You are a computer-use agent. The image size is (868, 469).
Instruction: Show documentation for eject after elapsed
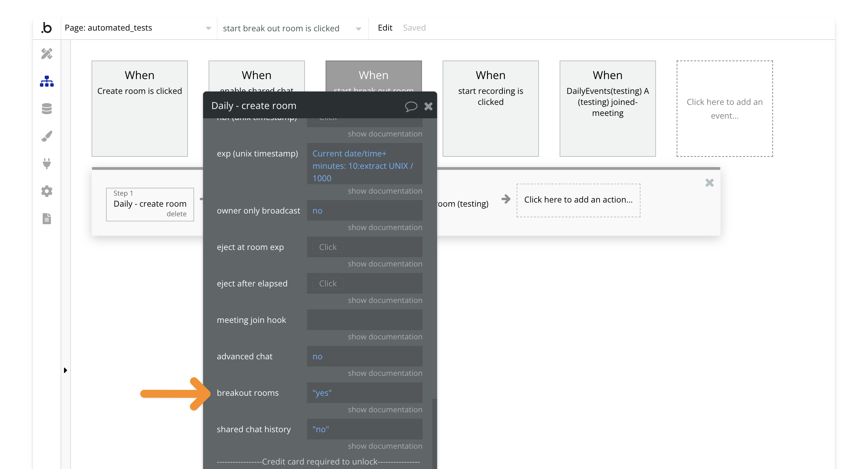pos(385,301)
